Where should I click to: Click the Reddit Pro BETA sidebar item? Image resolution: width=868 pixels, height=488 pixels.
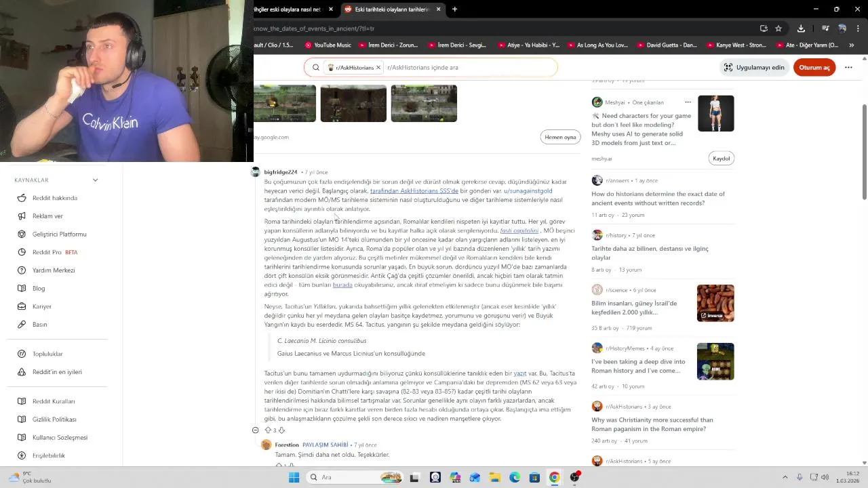click(x=55, y=252)
